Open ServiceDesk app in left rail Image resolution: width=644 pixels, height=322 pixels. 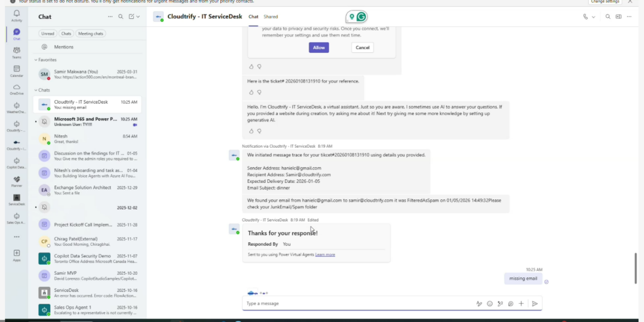[x=16, y=200]
